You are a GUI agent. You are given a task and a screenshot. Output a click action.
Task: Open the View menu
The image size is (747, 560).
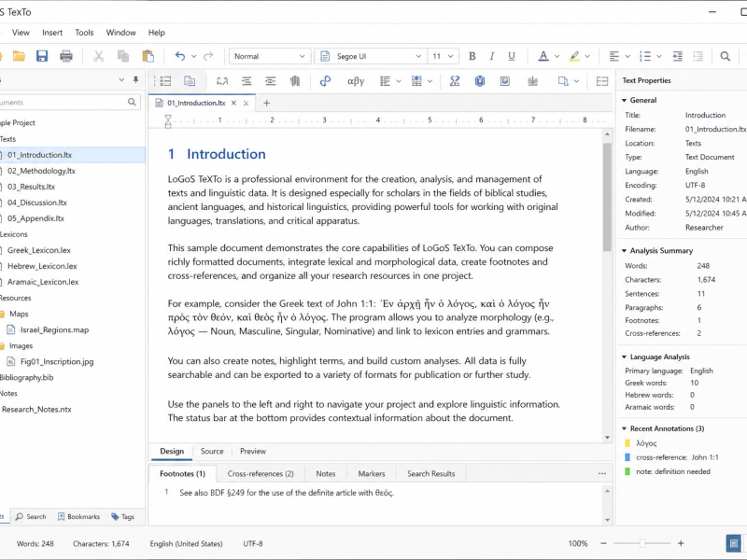pos(21,33)
